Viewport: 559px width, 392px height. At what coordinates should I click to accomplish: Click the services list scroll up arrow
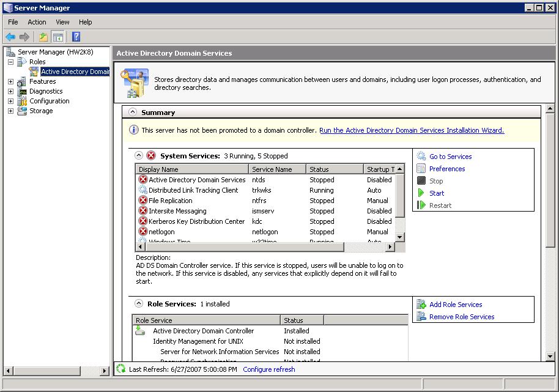[400, 169]
